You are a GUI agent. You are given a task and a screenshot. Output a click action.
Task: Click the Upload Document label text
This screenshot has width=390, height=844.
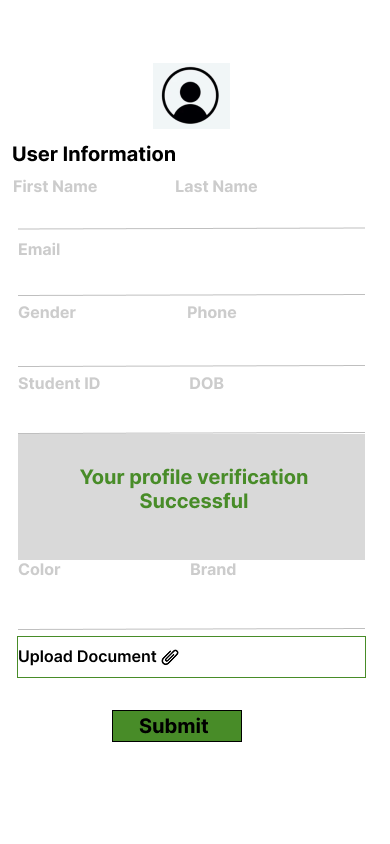87,657
